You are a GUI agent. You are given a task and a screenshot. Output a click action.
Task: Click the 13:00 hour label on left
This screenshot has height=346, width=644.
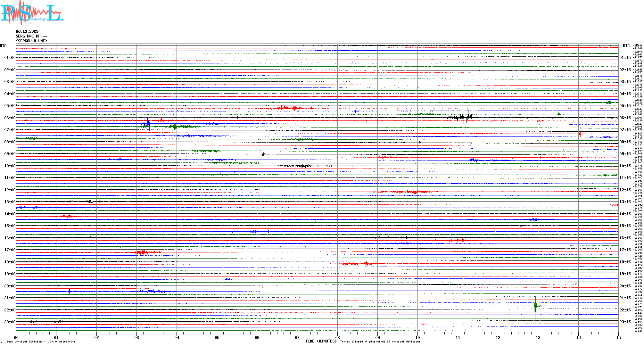(x=10, y=202)
